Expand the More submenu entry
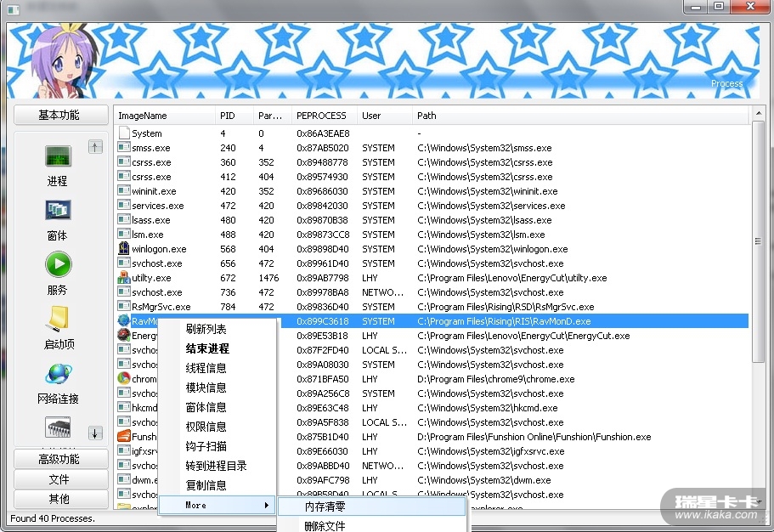The image size is (774, 532). click(218, 505)
